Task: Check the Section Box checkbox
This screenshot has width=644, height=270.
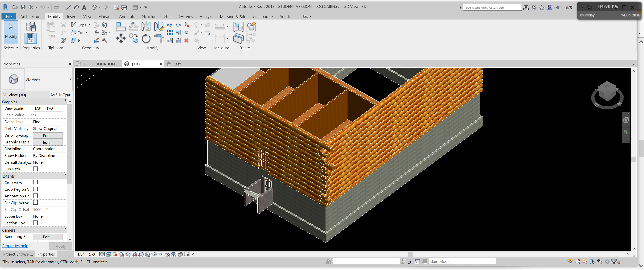Action: pyautogui.click(x=35, y=223)
